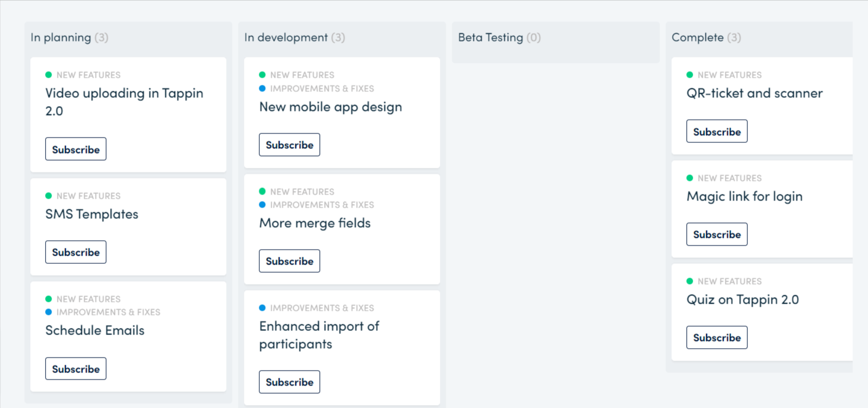Subscribe to Magic link for login
The height and width of the screenshot is (408, 868).
point(717,234)
